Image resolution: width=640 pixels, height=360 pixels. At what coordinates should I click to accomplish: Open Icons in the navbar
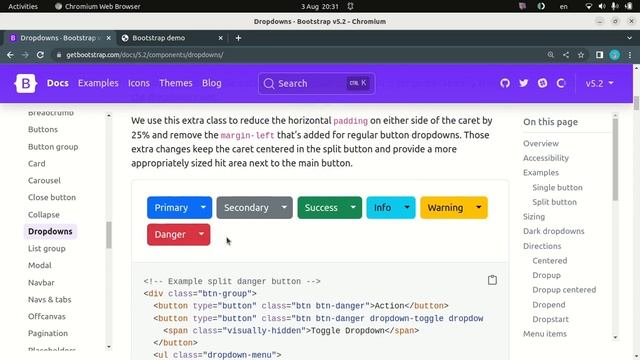coord(139,83)
